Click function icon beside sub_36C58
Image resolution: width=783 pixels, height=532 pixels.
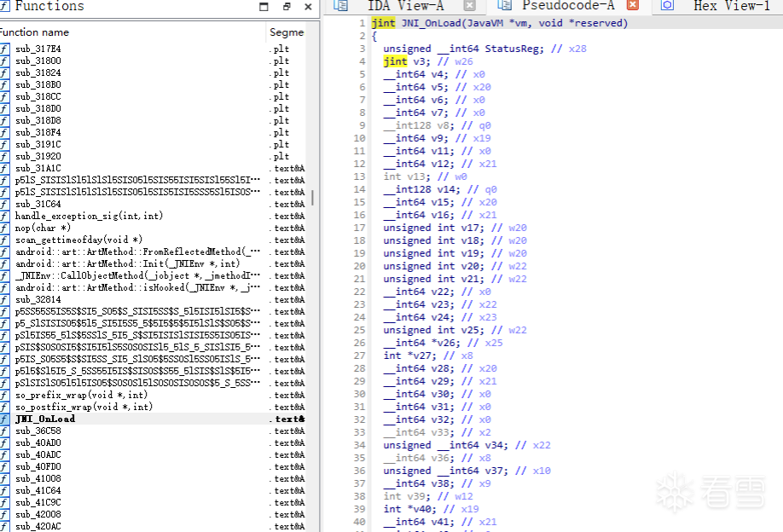point(4,431)
